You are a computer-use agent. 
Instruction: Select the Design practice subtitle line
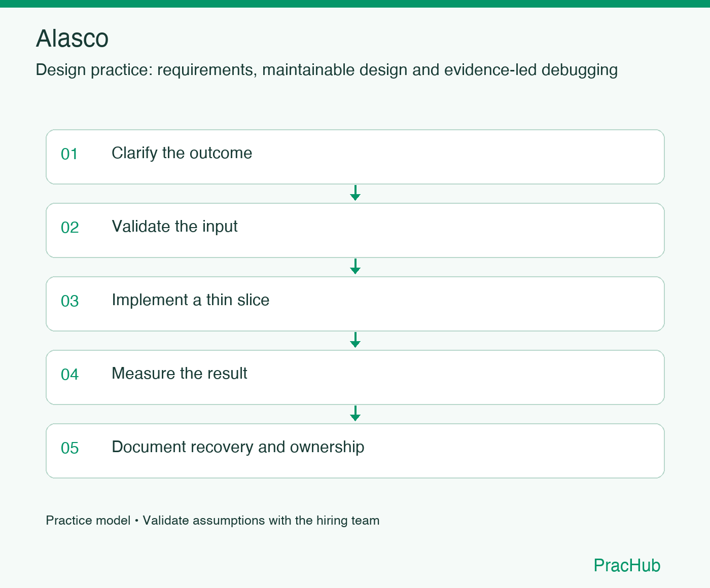[x=327, y=70]
